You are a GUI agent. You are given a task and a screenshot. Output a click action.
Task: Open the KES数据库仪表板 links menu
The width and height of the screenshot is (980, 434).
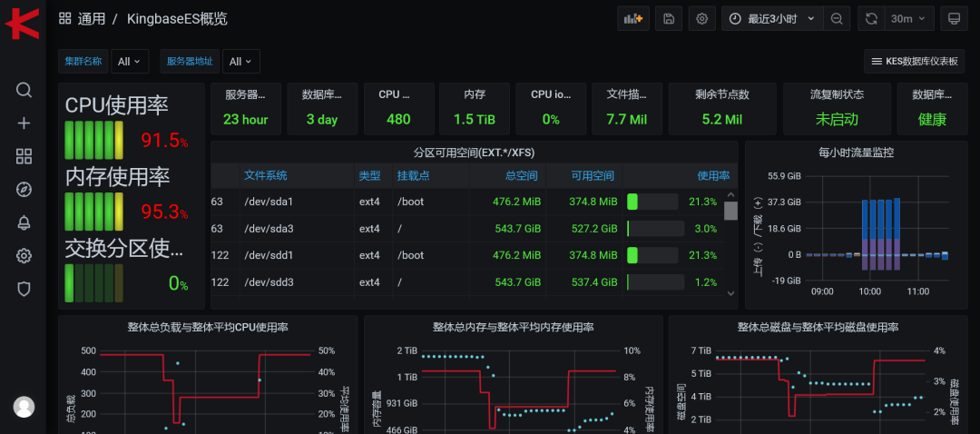coord(915,61)
